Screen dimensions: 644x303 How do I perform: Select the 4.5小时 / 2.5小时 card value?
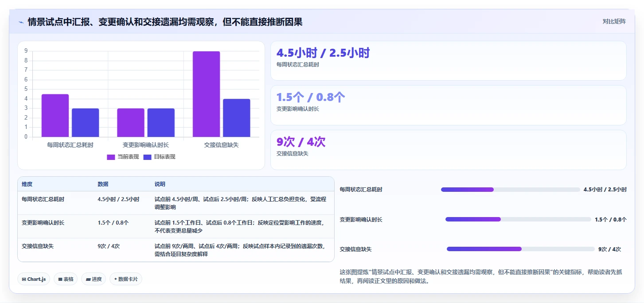(x=323, y=53)
